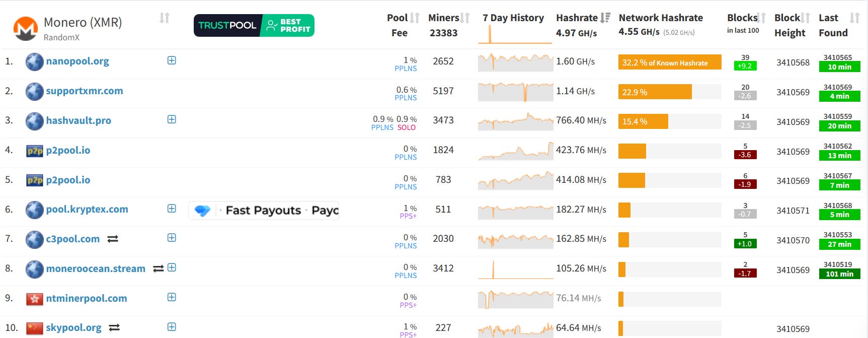The height and width of the screenshot is (338, 868).
Task: Click the exchange arrows icon next to skypool.org
Action: coord(114,327)
